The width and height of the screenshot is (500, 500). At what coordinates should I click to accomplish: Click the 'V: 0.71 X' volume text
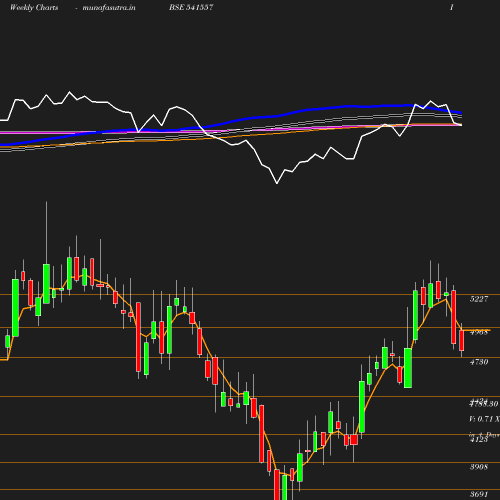pyautogui.click(x=484, y=419)
